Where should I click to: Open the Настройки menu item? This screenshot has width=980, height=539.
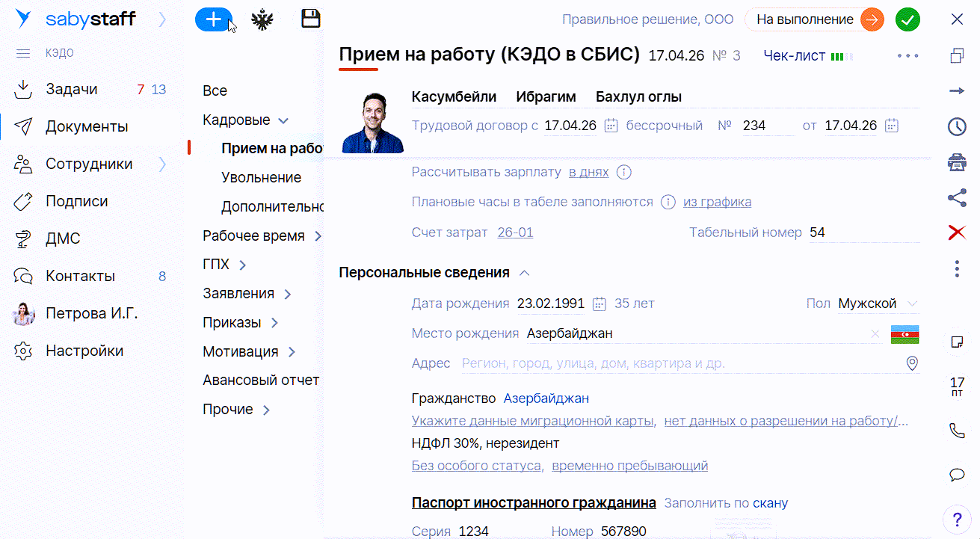point(84,351)
